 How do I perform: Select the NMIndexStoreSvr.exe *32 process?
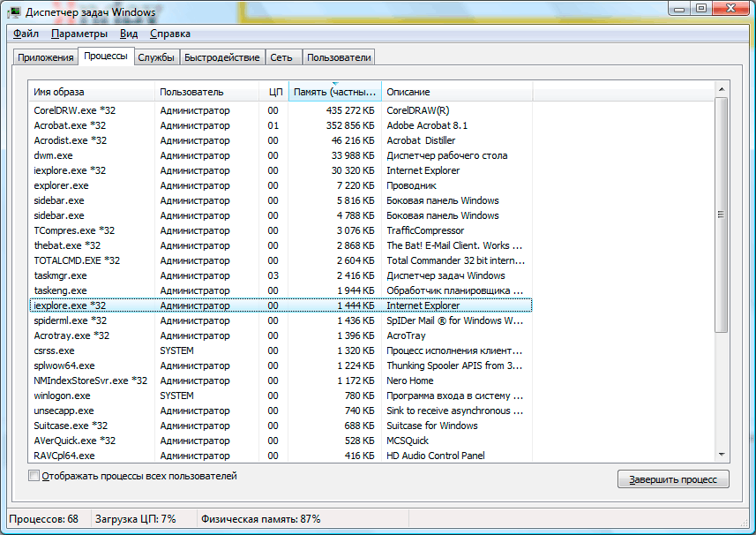coord(281,381)
